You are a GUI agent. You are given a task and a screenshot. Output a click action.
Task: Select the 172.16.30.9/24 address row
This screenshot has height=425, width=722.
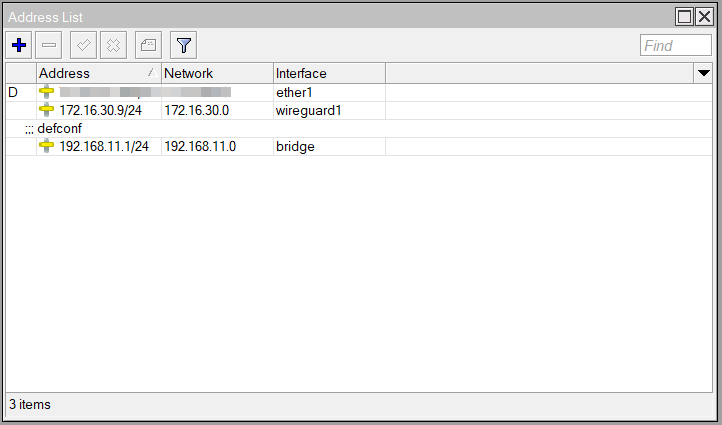point(359,111)
